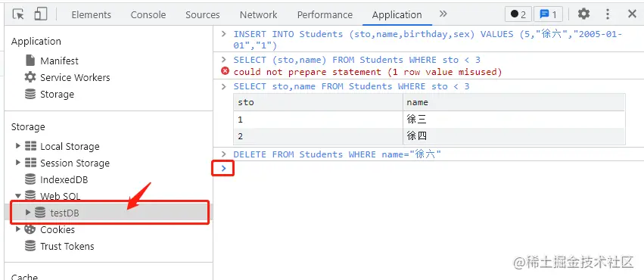Click the cell with sto value 2
This screenshot has height=280, width=644.
[318, 136]
